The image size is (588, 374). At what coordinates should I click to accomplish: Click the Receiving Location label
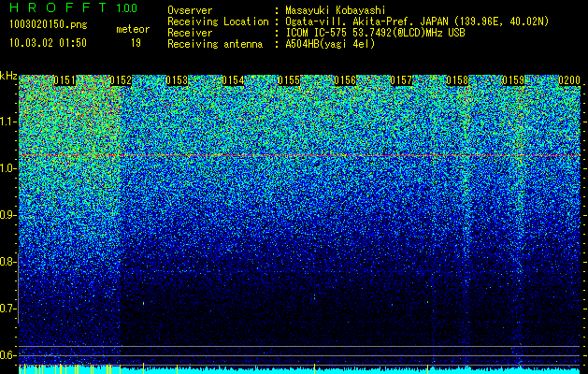(218, 22)
